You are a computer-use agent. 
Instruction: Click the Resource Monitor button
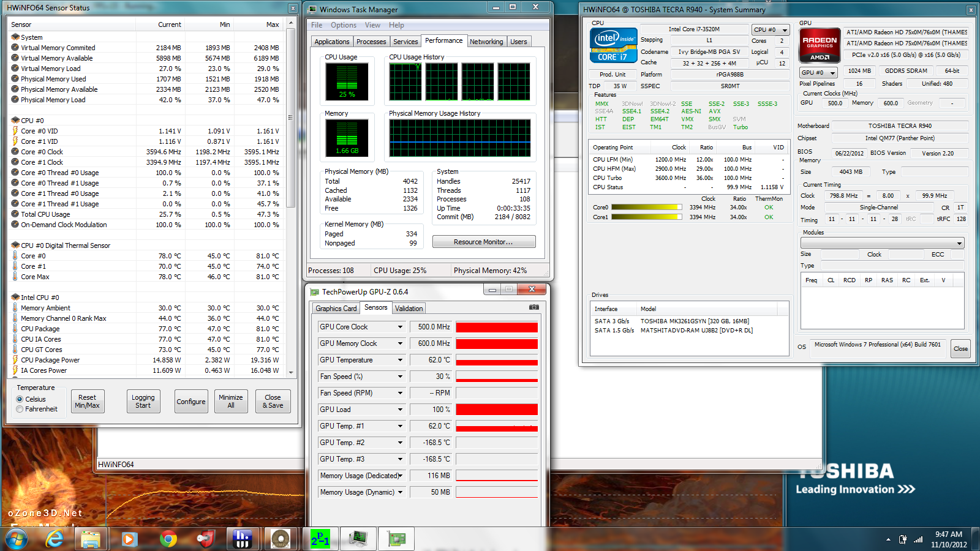click(483, 242)
